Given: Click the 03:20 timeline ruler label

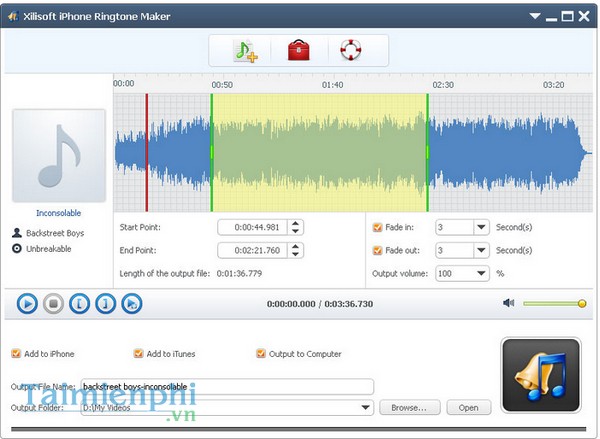Looking at the screenshot, I should (x=553, y=85).
